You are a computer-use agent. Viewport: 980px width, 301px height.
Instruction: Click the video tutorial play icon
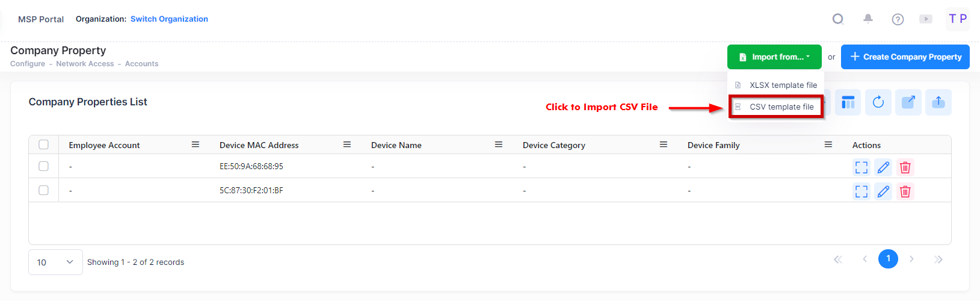(x=926, y=19)
